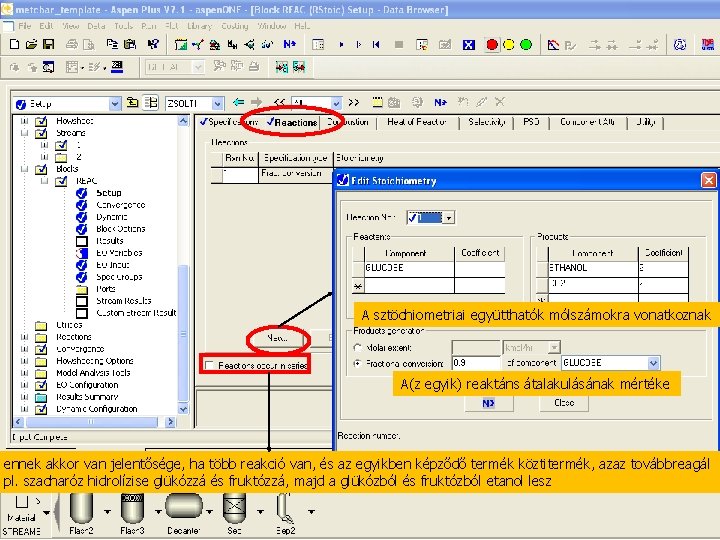The image size is (720, 540).
Task: Switch to the Reactions tab
Action: tap(292, 122)
